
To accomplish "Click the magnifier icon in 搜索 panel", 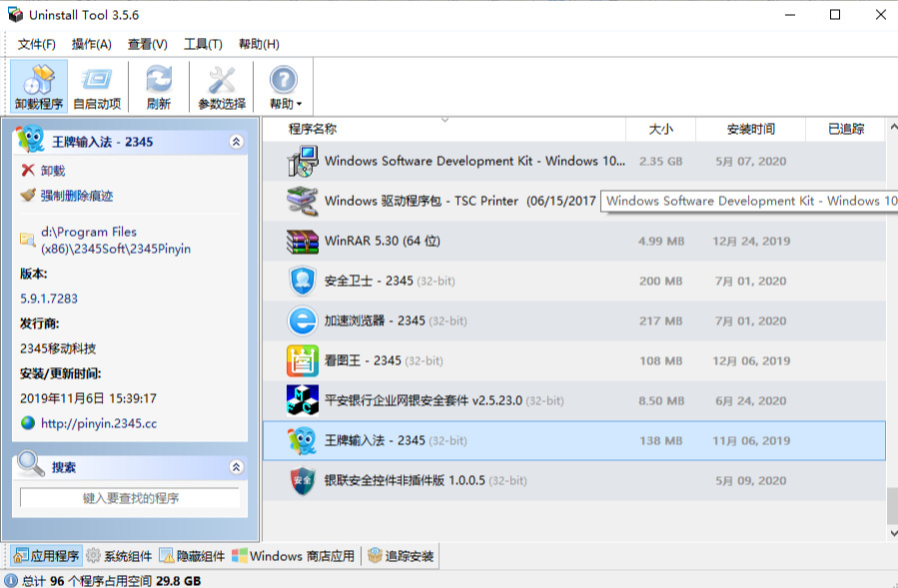I will tap(30, 464).
